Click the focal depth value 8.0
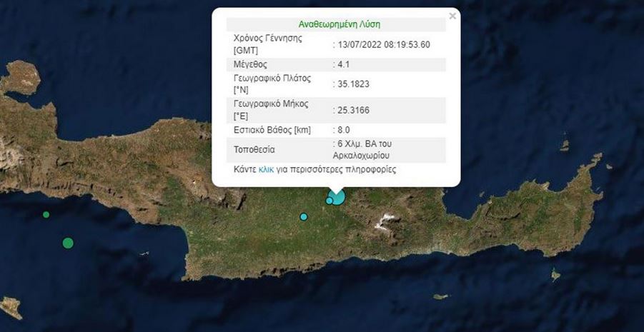Screen dimensions: 644x332 (x=343, y=130)
